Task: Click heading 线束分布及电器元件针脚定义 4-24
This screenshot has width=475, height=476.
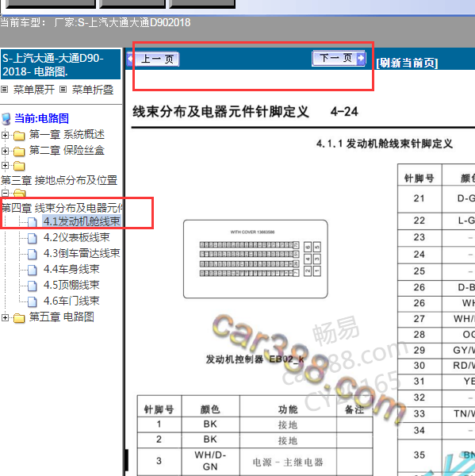Action: point(245,111)
